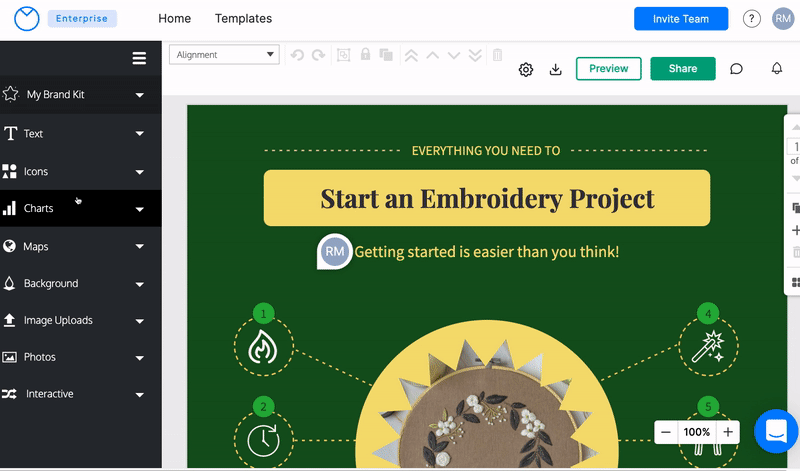This screenshot has height=471, width=800.
Task: Expand the Icons section arrow
Action: click(140, 172)
